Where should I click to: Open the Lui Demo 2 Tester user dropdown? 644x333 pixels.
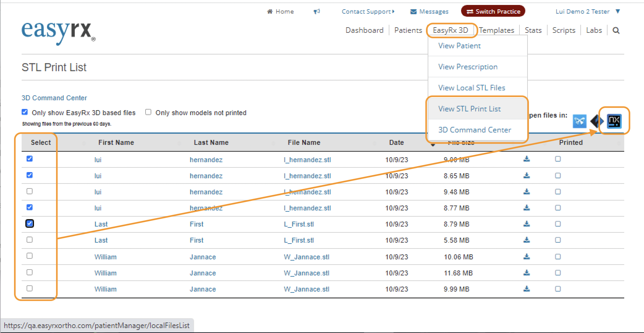pos(588,11)
